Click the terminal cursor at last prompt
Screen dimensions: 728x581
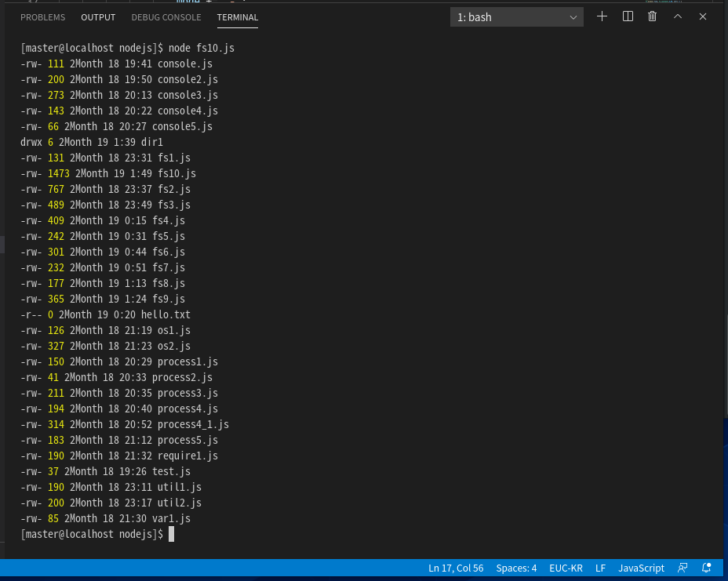pos(171,534)
